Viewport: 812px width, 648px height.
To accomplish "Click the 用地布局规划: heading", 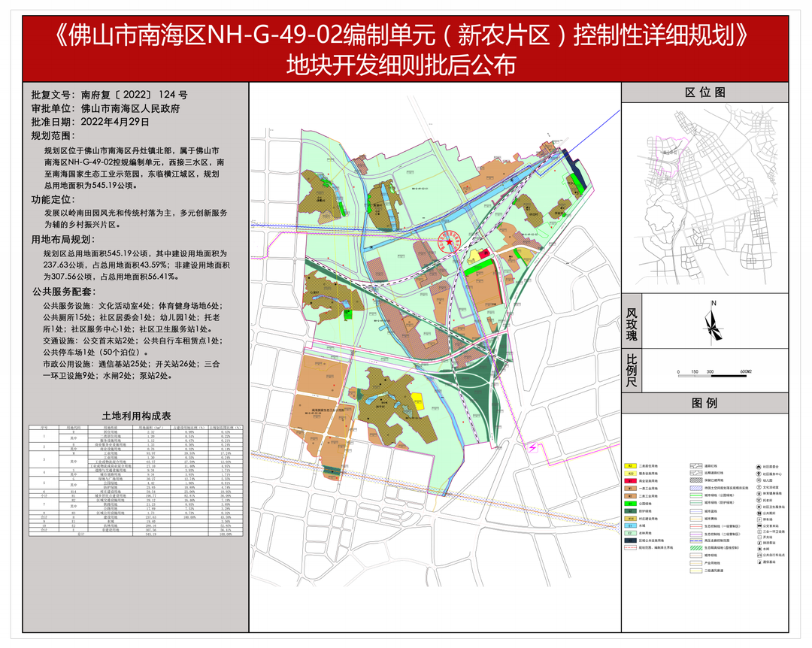I will coord(64,239).
